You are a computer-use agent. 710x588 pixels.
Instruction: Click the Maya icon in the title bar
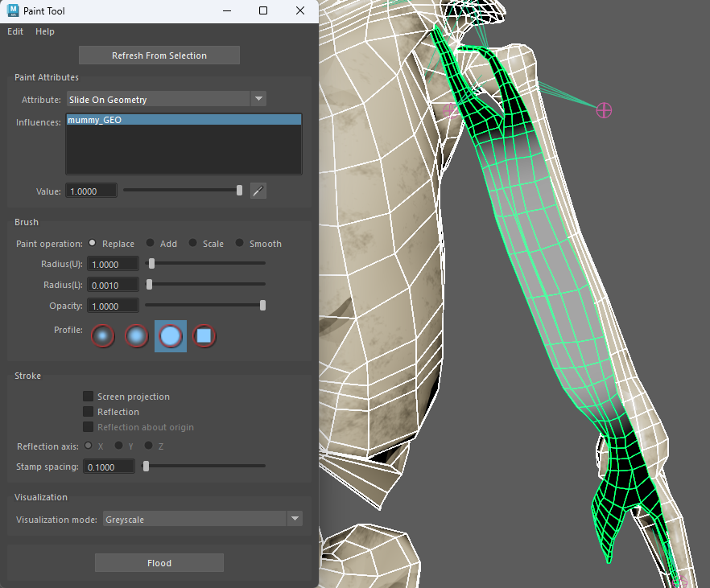10,10
